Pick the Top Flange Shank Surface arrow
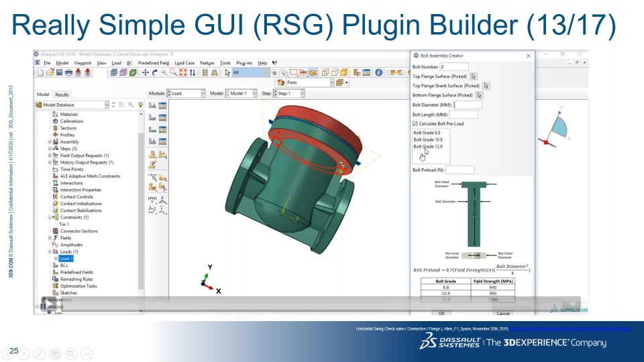The height and width of the screenshot is (362, 644). click(486, 86)
